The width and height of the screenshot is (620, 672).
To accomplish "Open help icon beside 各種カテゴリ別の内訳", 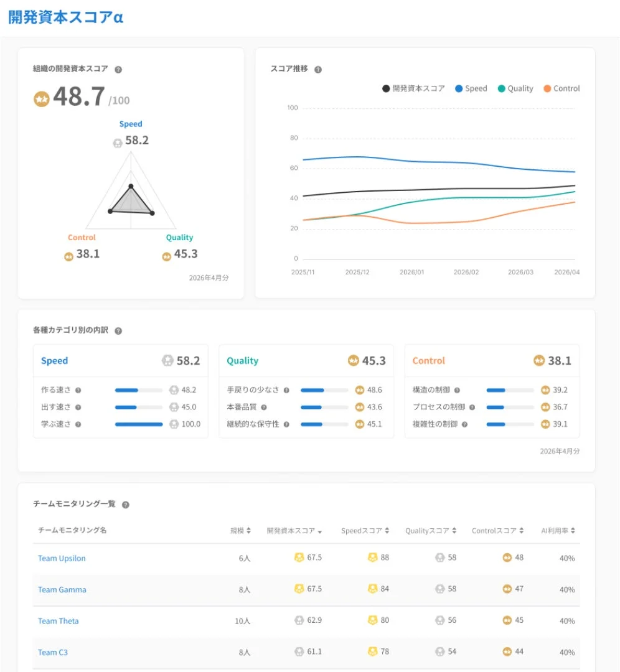I will [x=118, y=331].
